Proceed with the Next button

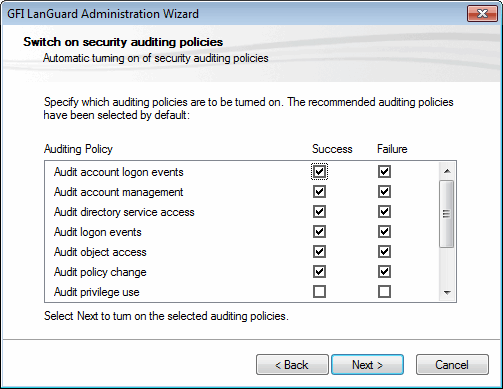[367, 365]
